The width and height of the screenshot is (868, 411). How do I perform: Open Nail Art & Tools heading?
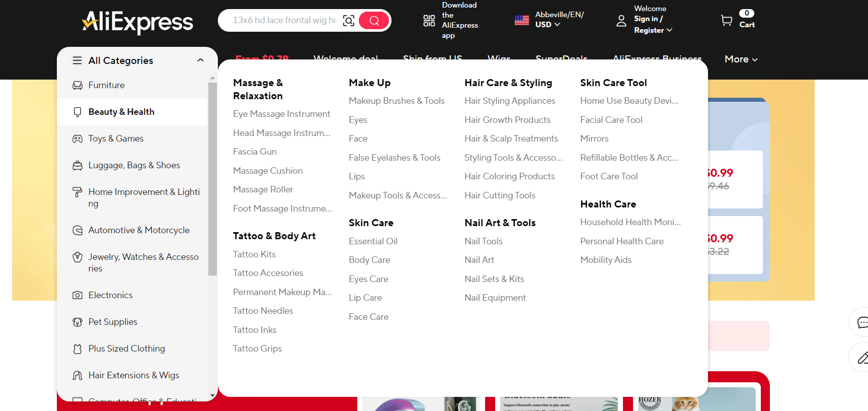(x=500, y=223)
